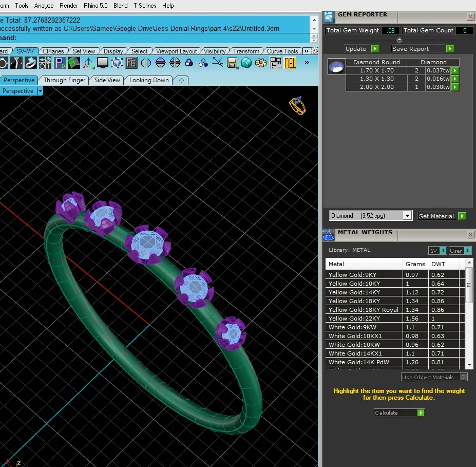Open the Save Report green arrow

point(450,49)
